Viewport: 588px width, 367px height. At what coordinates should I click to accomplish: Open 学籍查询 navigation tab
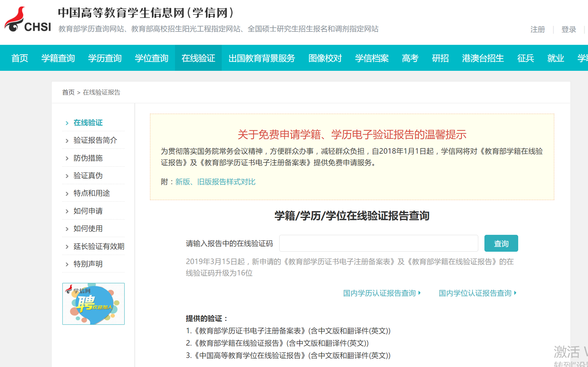pyautogui.click(x=58, y=58)
